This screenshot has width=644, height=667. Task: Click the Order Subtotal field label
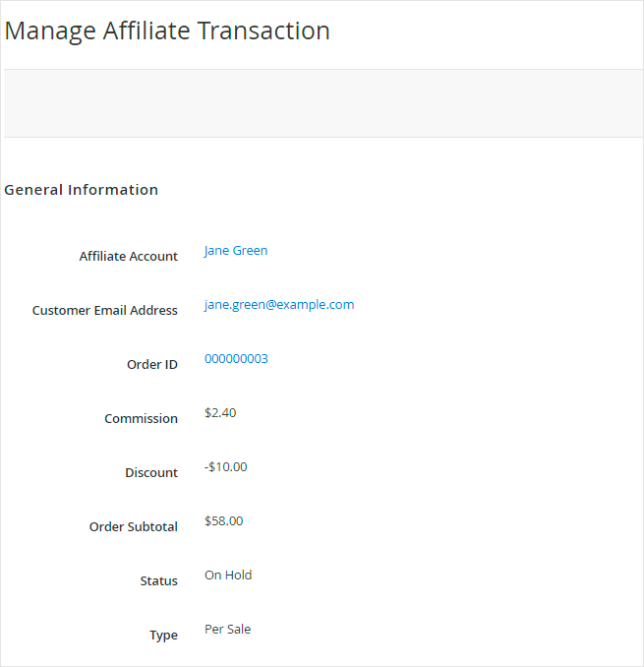[x=134, y=527]
